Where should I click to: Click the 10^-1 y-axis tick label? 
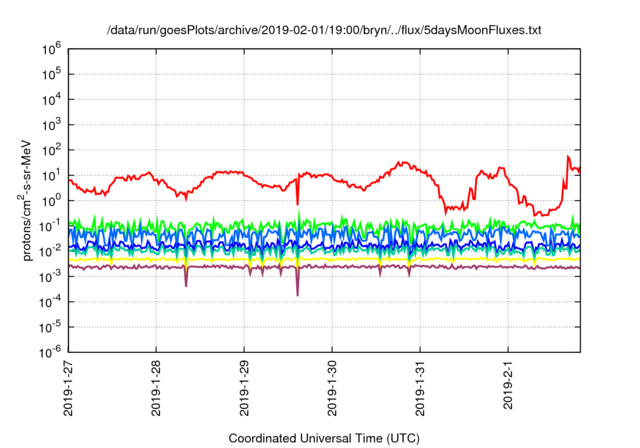[x=50, y=226]
